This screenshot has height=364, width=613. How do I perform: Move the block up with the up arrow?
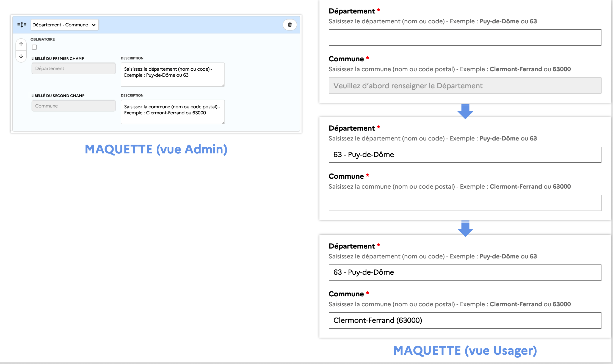pos(21,44)
